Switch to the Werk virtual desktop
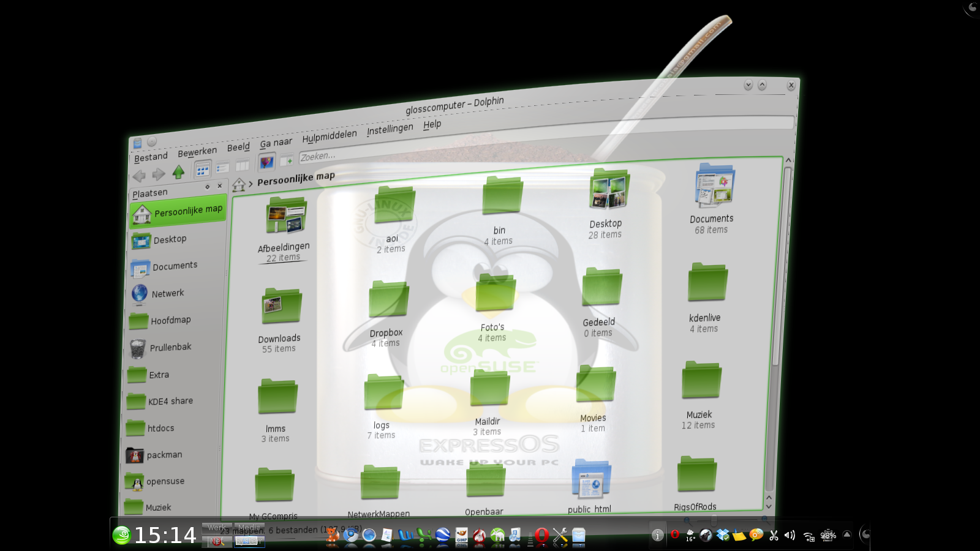Screen dimensions: 980x551 click(217, 528)
